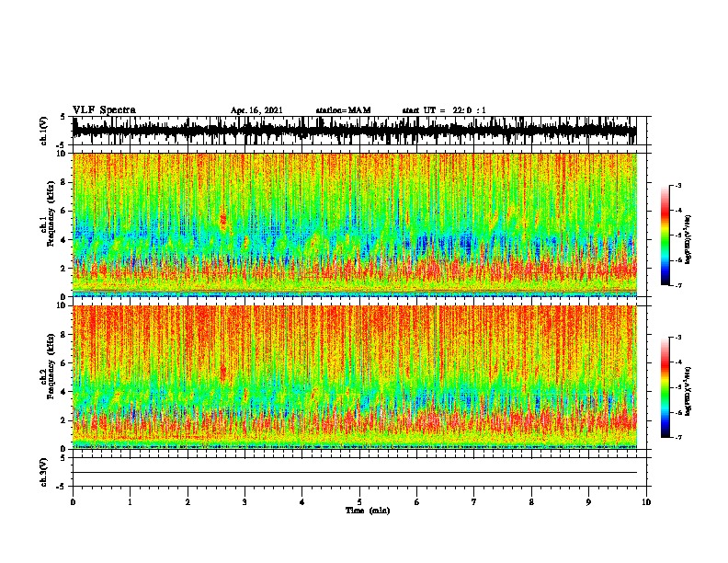Click the ch.1 colorbar log(PSD) label

pos(688,240)
